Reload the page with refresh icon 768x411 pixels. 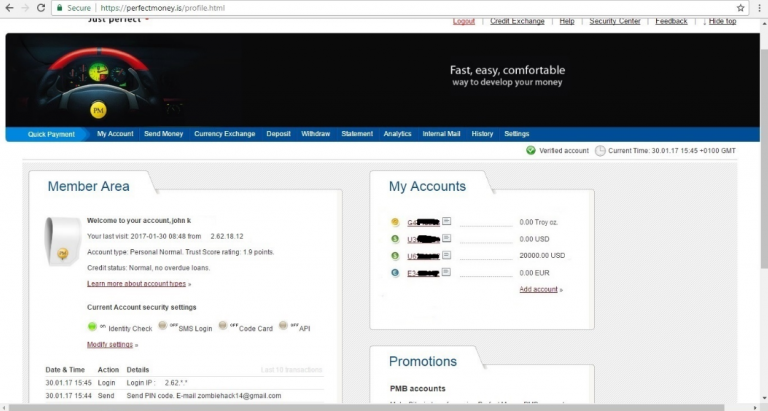[x=41, y=8]
